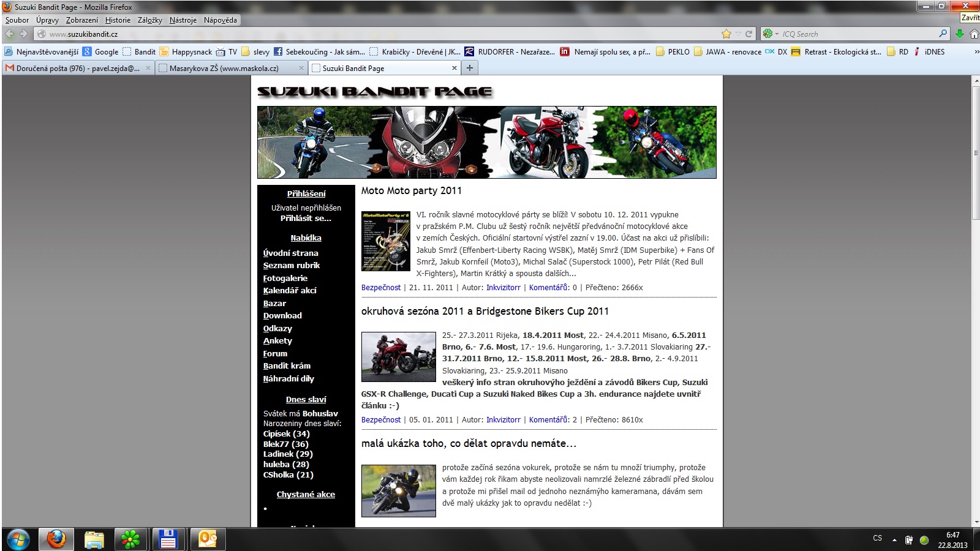Viewport: 980px width, 551px height.
Task: Open the Zobrazení menu
Action: [x=82, y=20]
